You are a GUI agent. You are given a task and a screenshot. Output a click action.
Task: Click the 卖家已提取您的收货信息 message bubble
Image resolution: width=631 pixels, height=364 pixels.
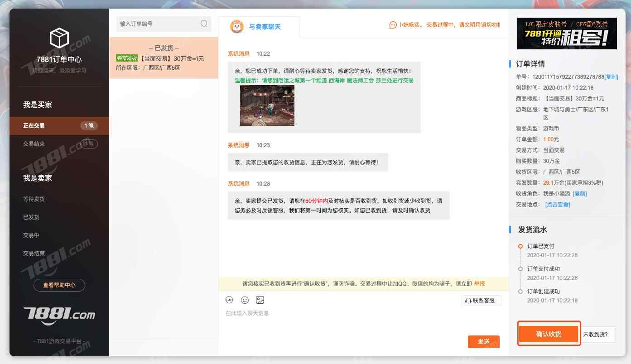(308, 162)
